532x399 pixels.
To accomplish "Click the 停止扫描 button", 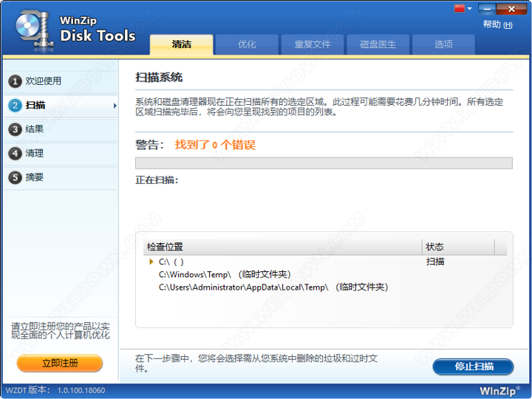I will coord(474,366).
